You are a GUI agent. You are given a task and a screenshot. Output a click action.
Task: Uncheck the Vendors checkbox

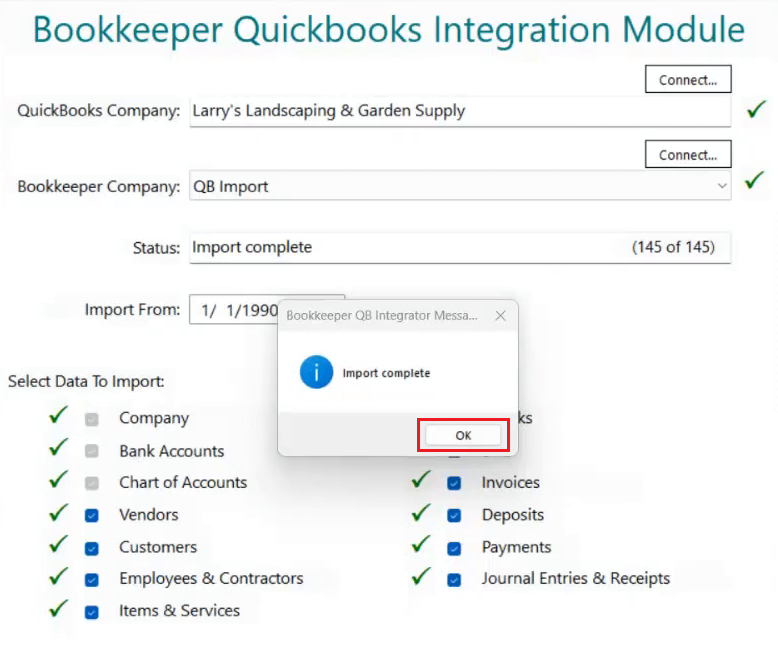click(x=91, y=516)
